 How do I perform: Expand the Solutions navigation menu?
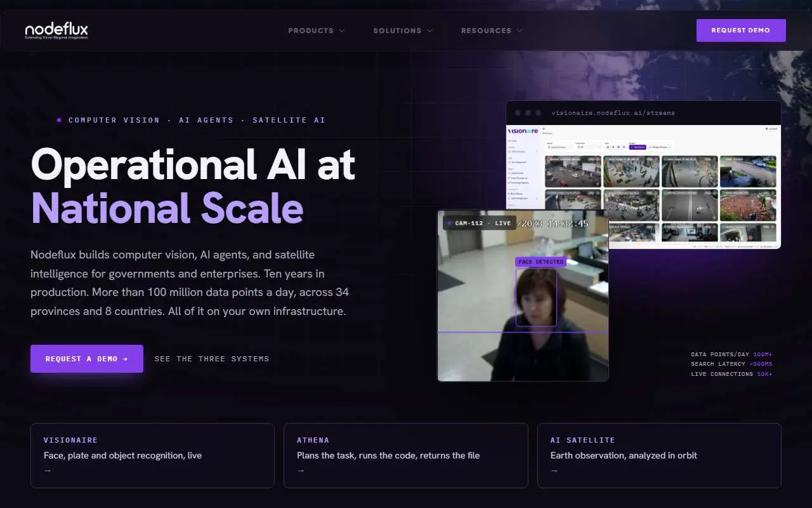coord(403,30)
